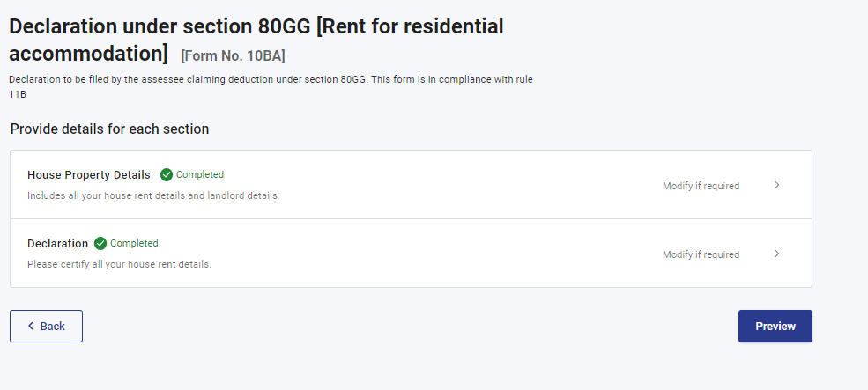Screen dimensions: 868x390
Task: Click the green checkmark beside House Property Details
Action: [167, 174]
